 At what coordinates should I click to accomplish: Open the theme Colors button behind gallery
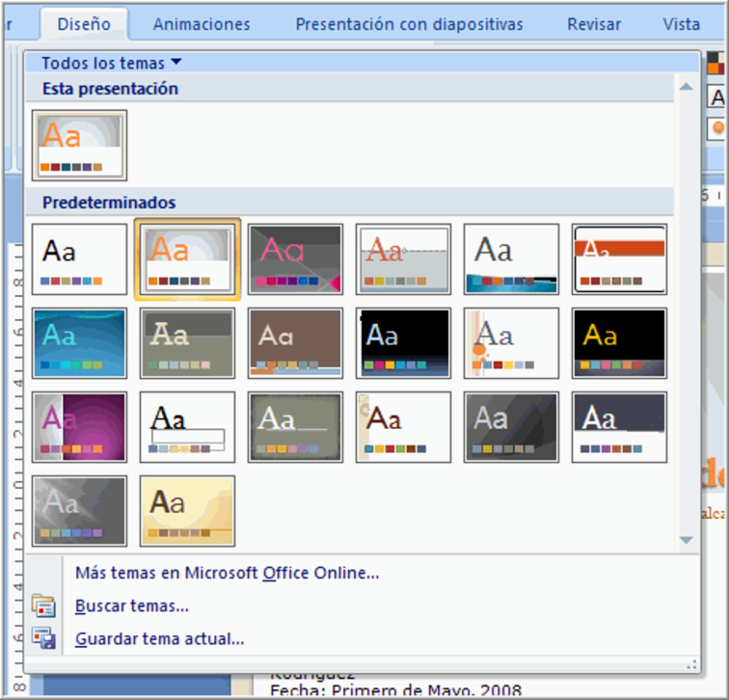(x=715, y=64)
